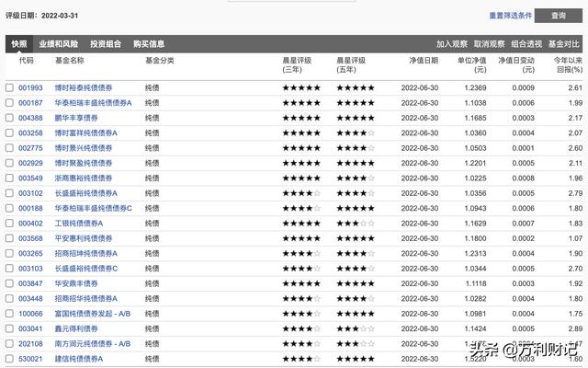The width and height of the screenshot is (588, 368).
Task: Open fund 工银纯债债券A
Action: click(79, 224)
